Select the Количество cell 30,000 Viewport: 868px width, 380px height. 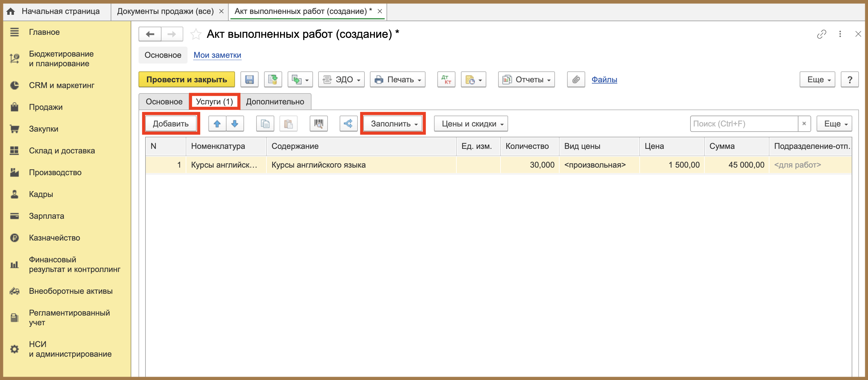click(x=530, y=165)
